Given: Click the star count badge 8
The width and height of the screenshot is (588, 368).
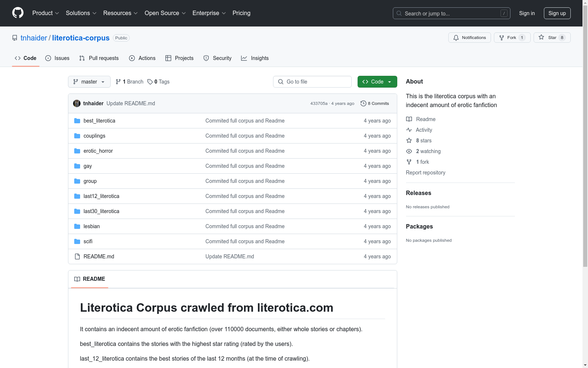Looking at the screenshot, I should click(x=562, y=38).
